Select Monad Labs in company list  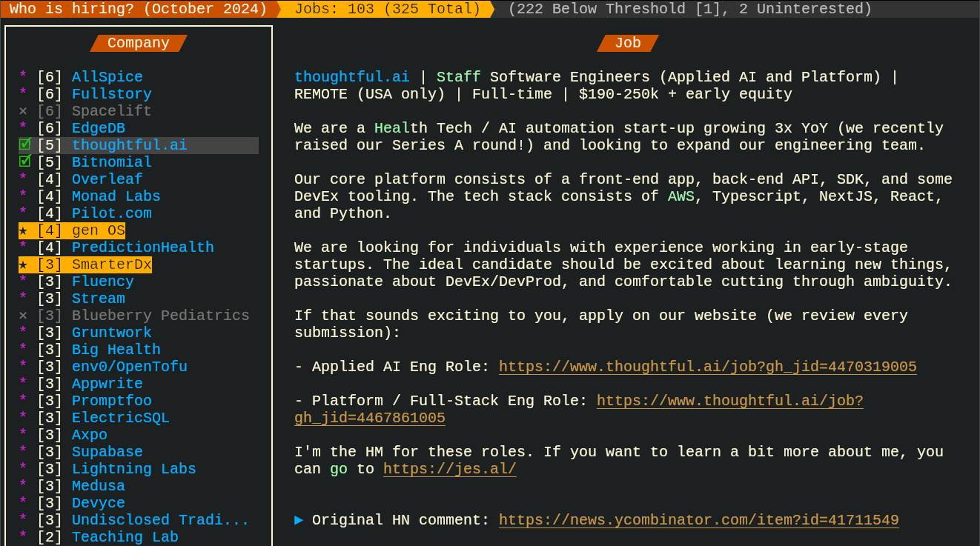pos(116,196)
